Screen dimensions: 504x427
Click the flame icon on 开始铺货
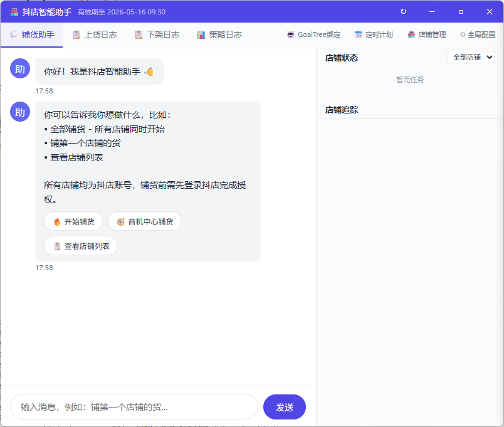[57, 222]
